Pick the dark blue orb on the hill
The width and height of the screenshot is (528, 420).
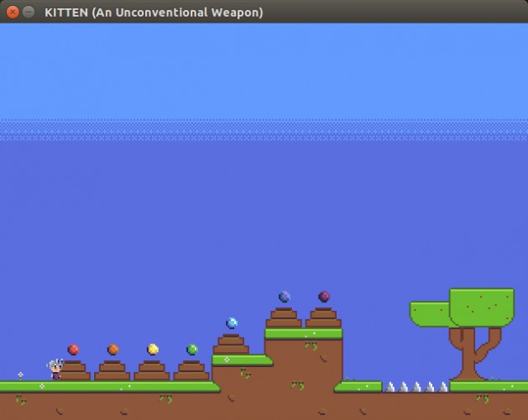[285, 297]
